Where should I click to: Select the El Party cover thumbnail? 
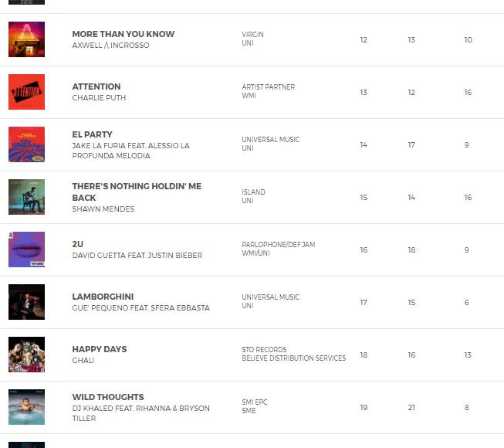coord(26,144)
